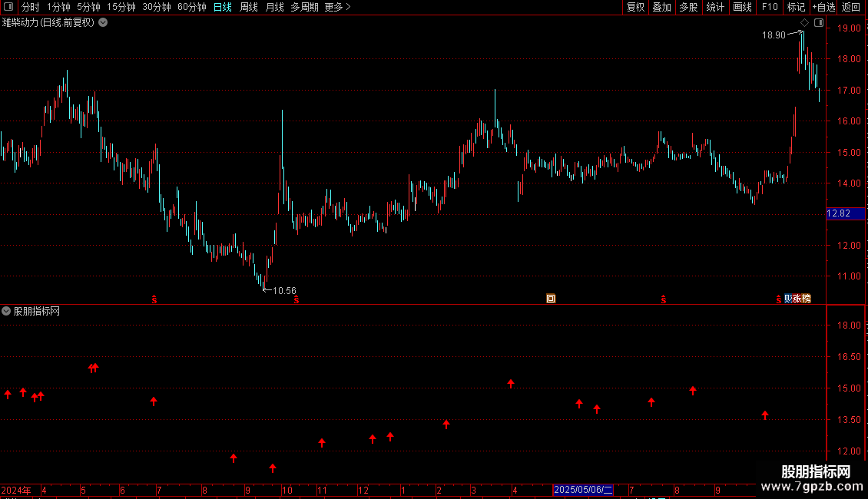Click the diamond icon atop the chart
Viewport: 868px width, 499px height.
805,23
